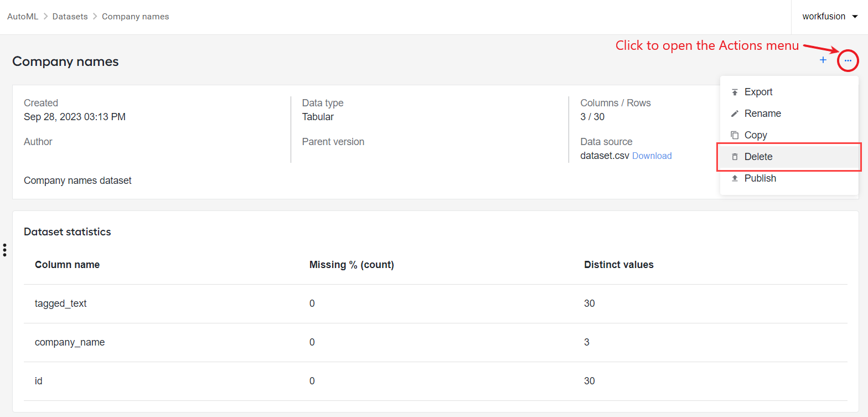
Task: Click the 3 / 30 columns rows value
Action: pyautogui.click(x=592, y=117)
